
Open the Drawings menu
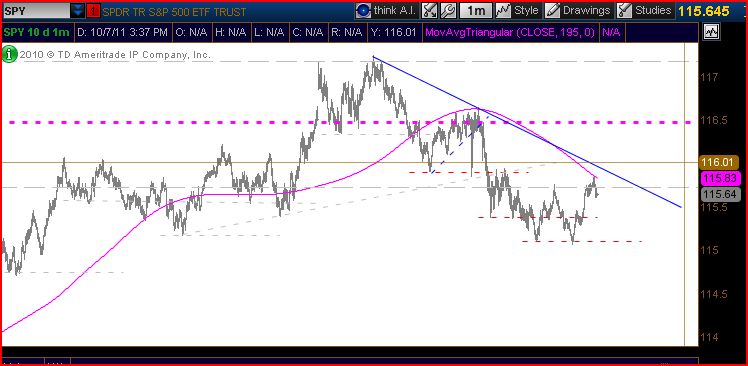[586, 10]
